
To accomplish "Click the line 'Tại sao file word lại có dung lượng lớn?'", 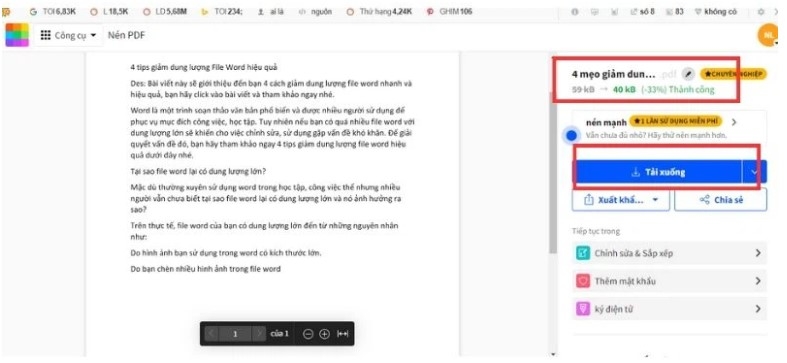I will [198, 171].
